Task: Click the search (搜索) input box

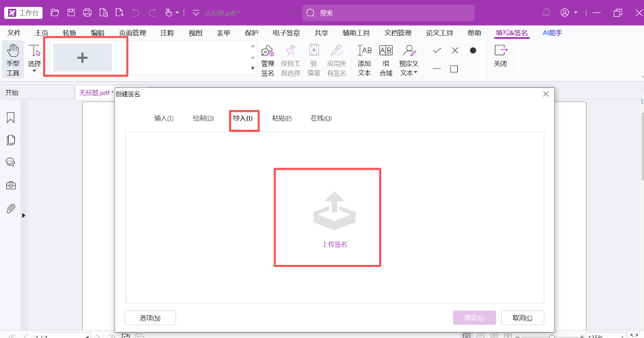Action: coord(388,13)
